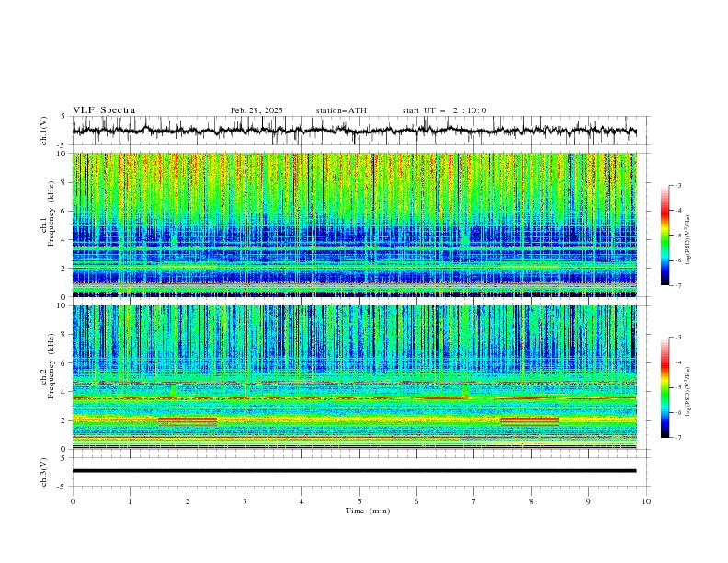
Task: Click time-axis tick label "9"
Action: [588, 501]
